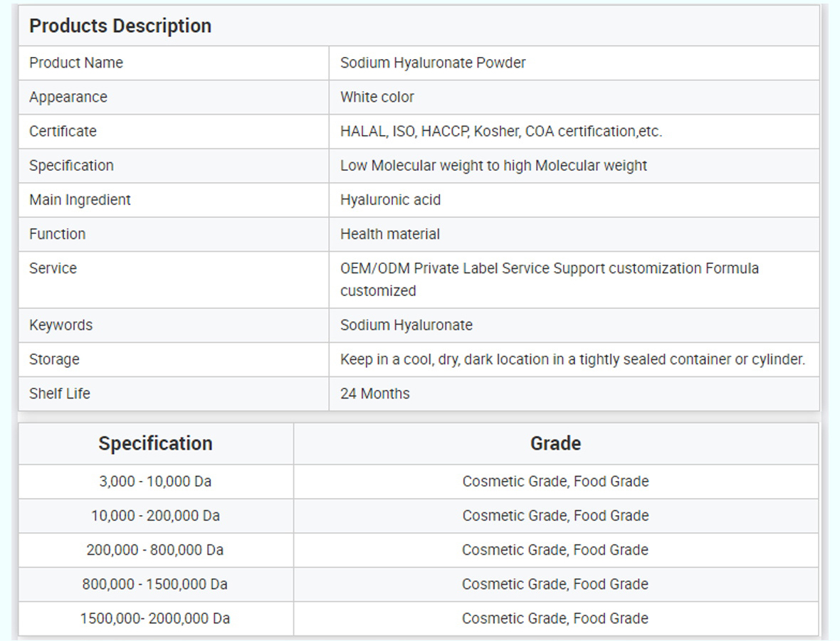Select the HALAL, ISO, HACCP certificate text
The width and height of the screenshot is (840, 641).
click(x=500, y=131)
